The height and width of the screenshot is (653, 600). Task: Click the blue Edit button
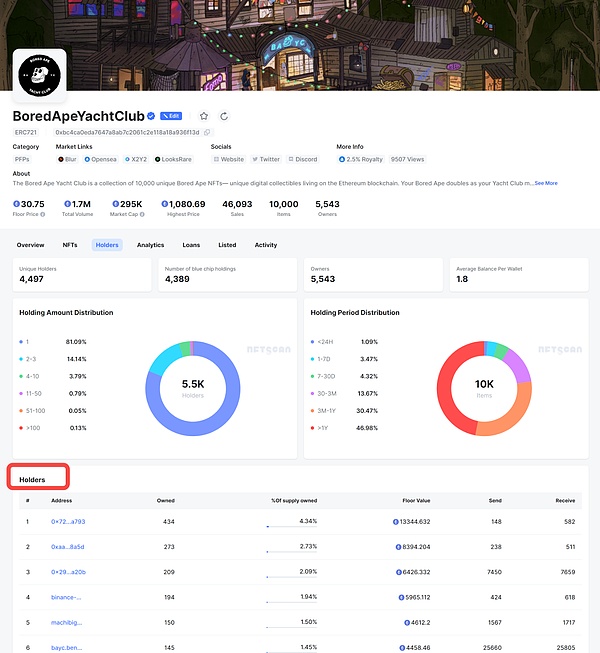tap(171, 116)
